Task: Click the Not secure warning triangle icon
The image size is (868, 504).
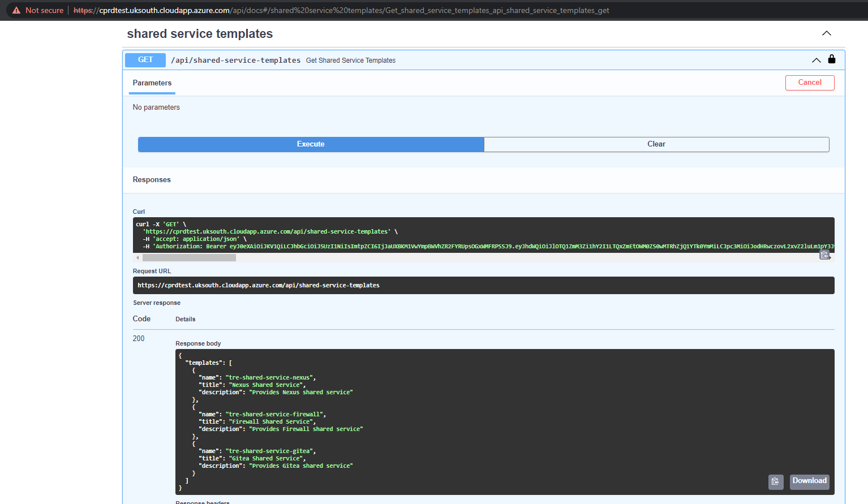Action: tap(15, 10)
